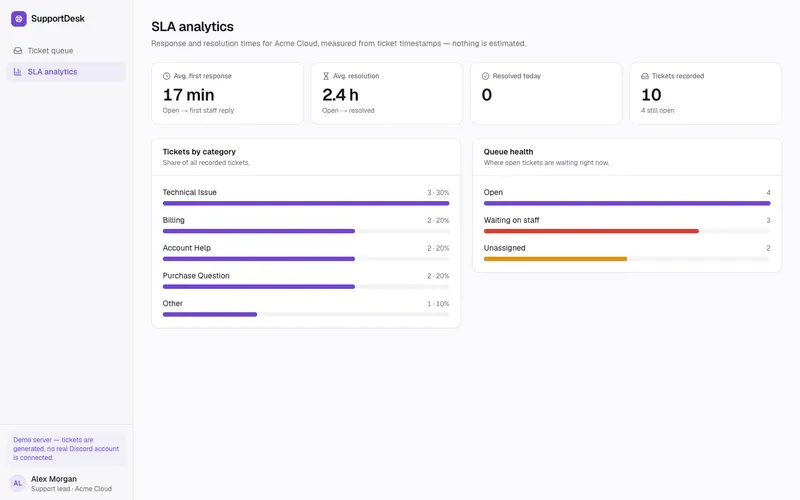Click the Other category label
This screenshot has height=500, width=800.
(x=172, y=304)
